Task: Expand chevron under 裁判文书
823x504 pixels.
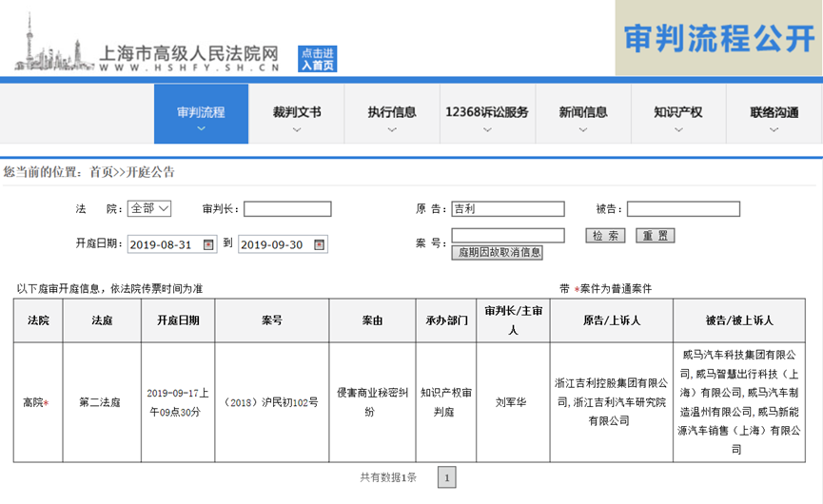Action: click(x=297, y=129)
